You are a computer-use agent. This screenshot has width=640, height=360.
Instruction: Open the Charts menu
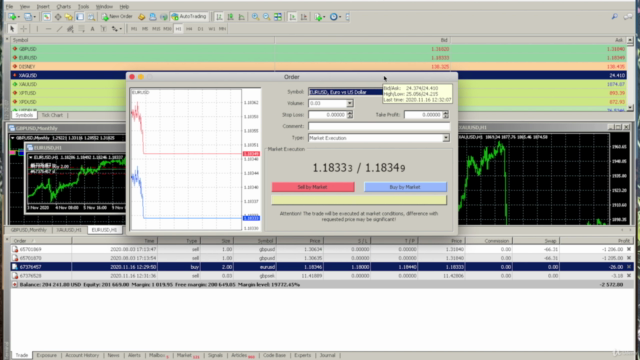(63, 7)
